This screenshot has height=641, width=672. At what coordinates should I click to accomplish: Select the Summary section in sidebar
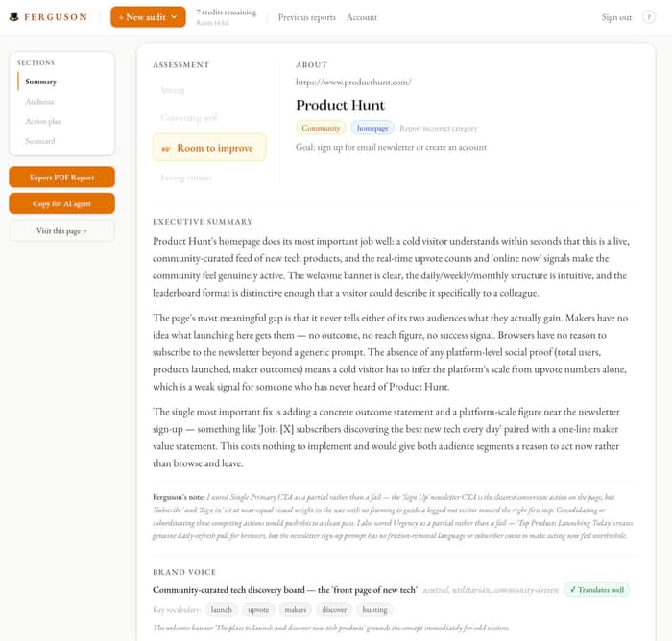tap(40, 82)
